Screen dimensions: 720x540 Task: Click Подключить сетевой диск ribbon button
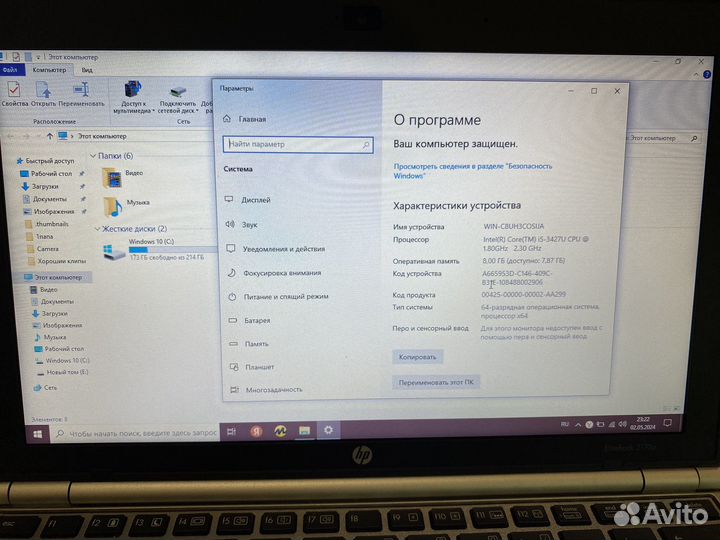tap(178, 99)
